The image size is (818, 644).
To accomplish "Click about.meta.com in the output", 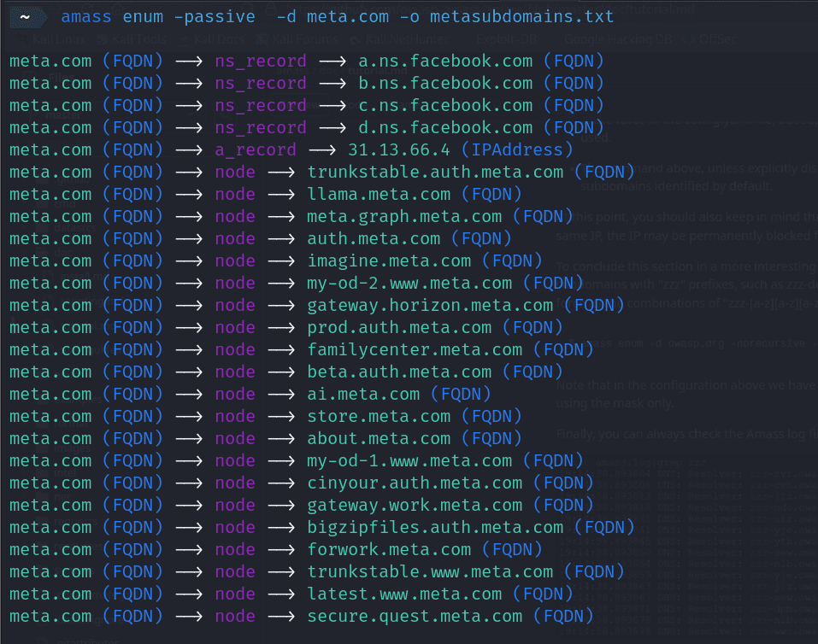I will pos(379,438).
